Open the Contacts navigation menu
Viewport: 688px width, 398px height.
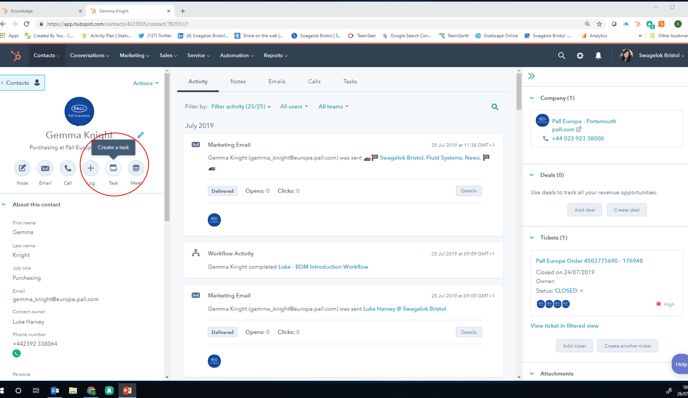tap(47, 56)
